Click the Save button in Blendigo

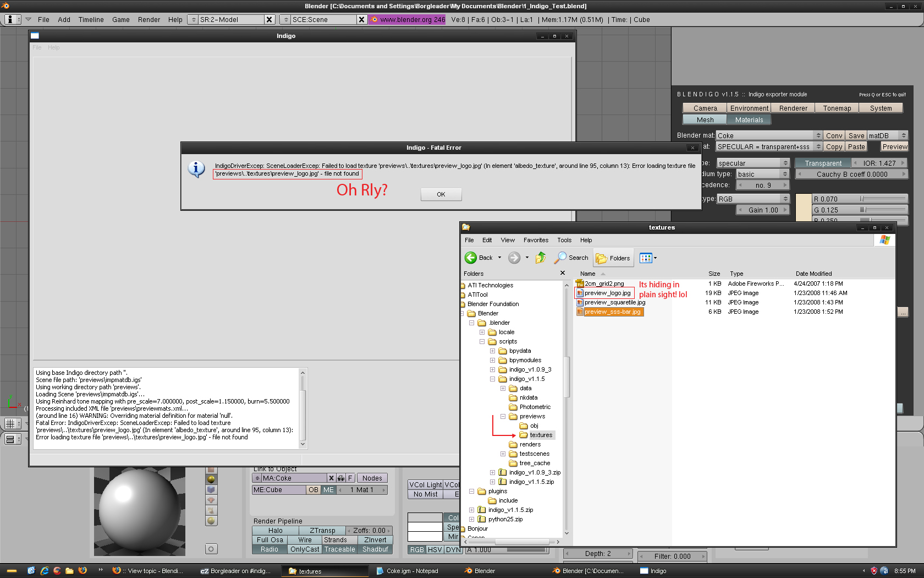(856, 135)
